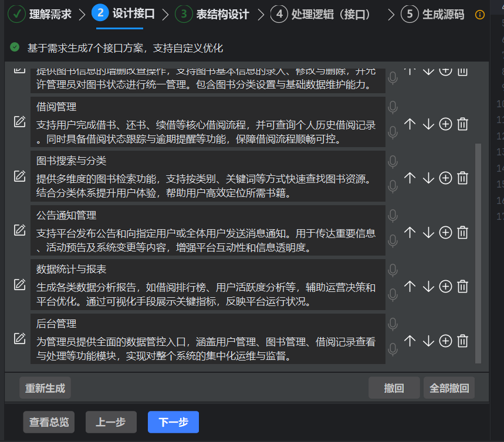Delete the 借阅管理 module
This screenshot has height=442, width=504.
(463, 124)
